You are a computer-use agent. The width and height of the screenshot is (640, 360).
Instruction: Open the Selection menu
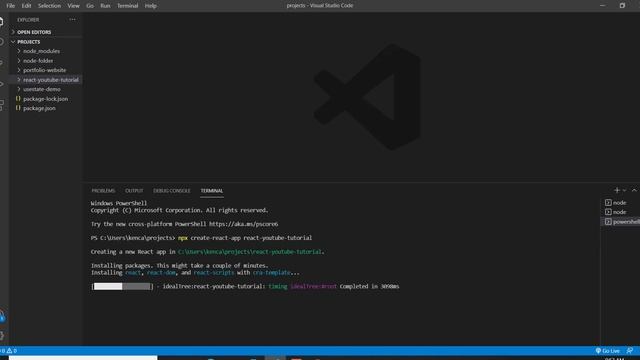pyautogui.click(x=49, y=6)
